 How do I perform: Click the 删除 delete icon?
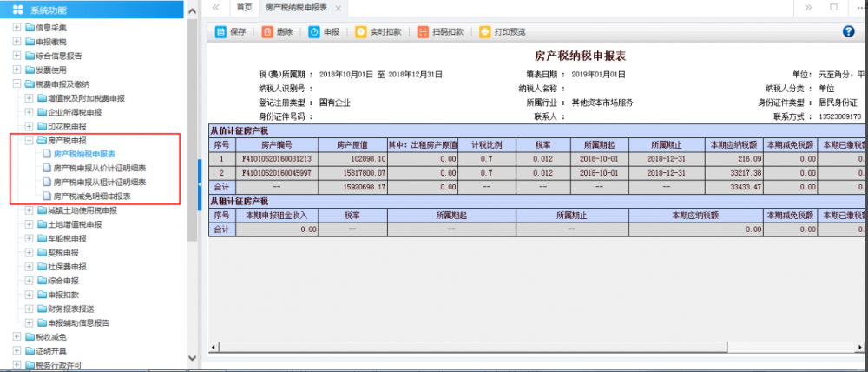point(267,32)
